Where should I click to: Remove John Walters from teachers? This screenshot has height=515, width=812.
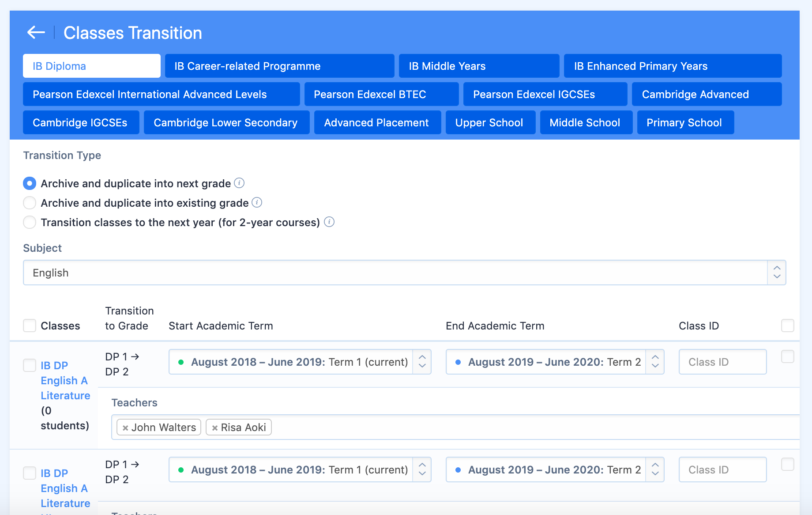(x=125, y=428)
